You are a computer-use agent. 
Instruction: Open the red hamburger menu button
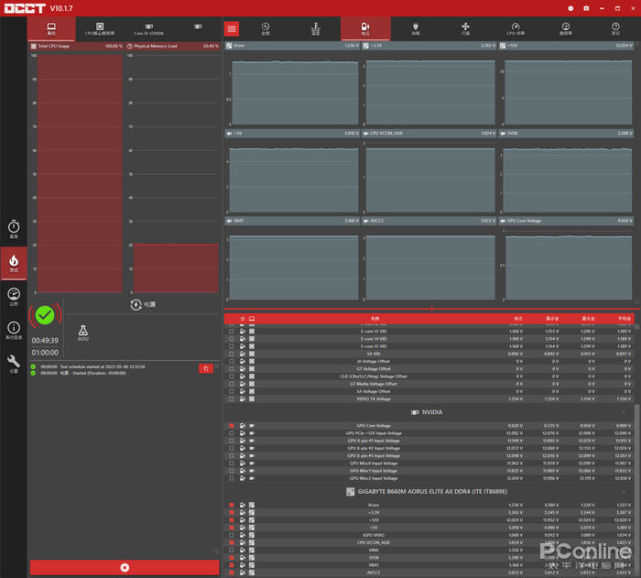tap(231, 29)
